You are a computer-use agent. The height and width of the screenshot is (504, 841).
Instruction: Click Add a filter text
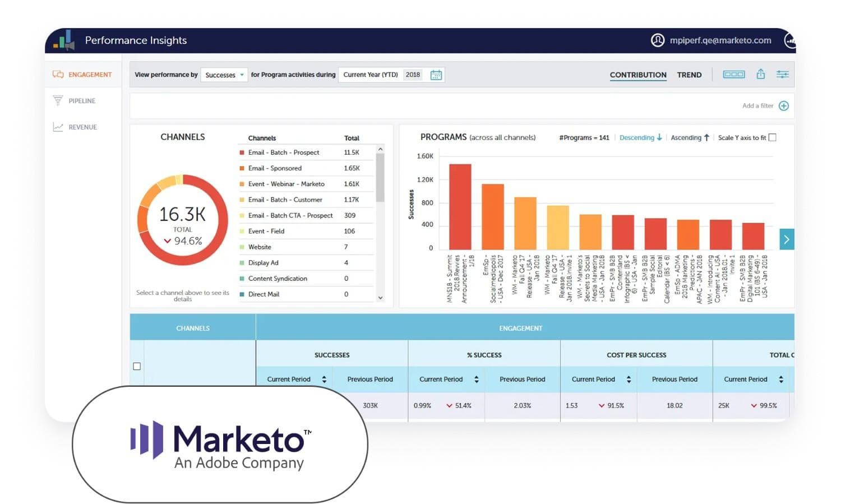coord(757,105)
